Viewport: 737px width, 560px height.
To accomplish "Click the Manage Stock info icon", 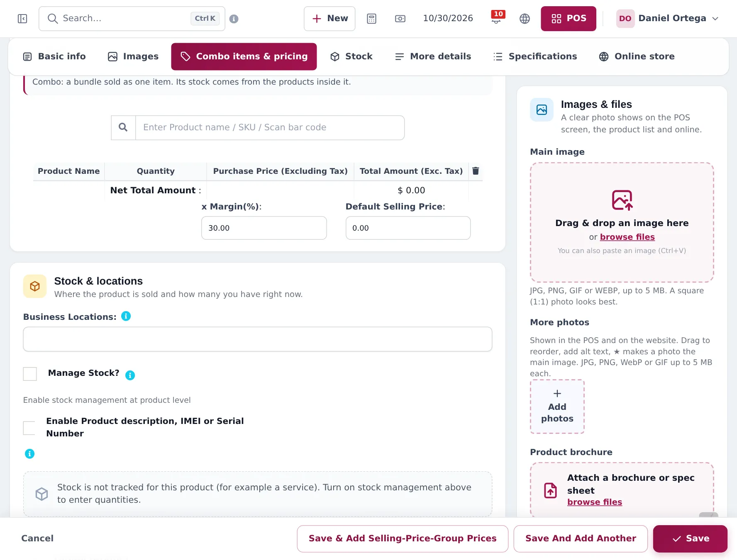I will coord(130,375).
